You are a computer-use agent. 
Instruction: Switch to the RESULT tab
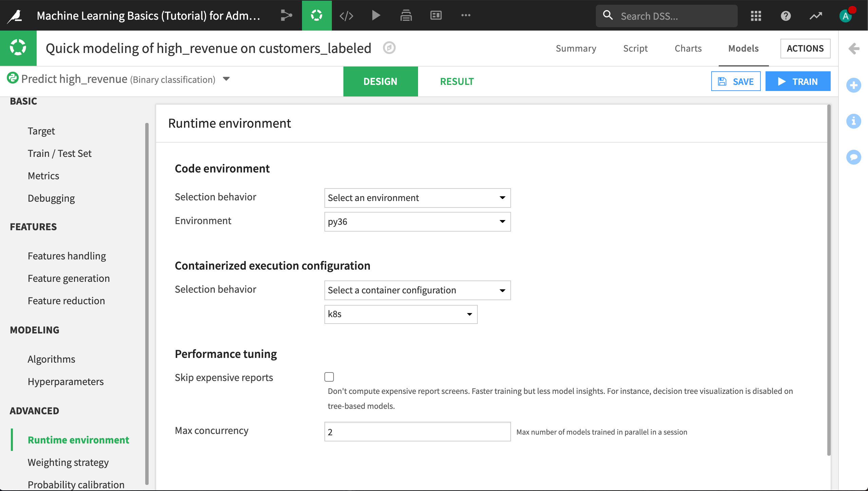[x=457, y=81]
